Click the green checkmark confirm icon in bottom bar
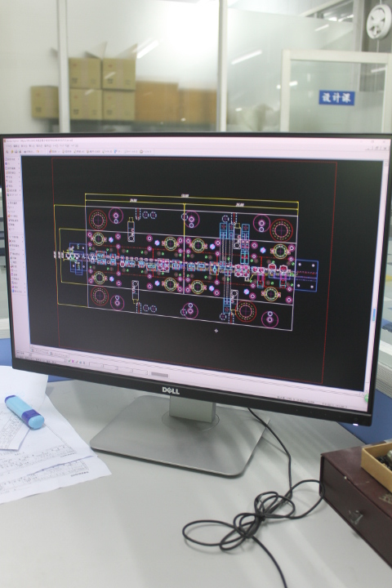The image size is (392, 588). 69,361
